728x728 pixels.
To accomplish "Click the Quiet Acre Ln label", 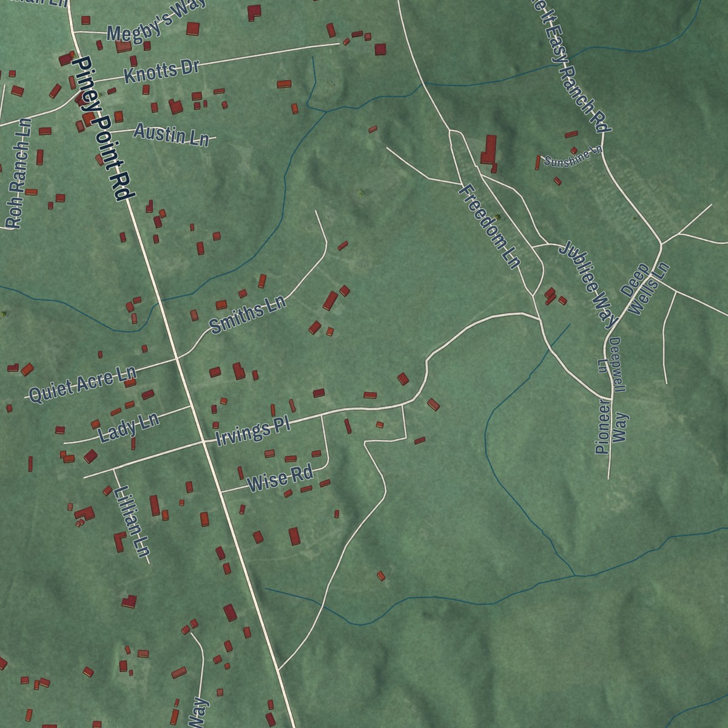I will [83, 385].
